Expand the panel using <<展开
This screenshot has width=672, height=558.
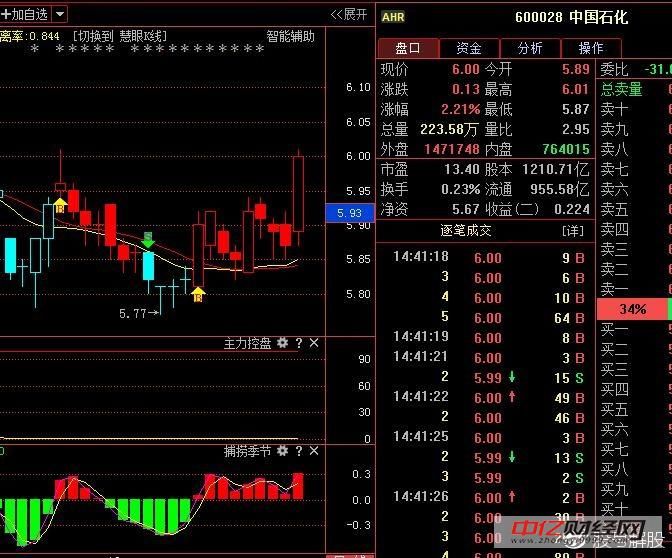[349, 14]
